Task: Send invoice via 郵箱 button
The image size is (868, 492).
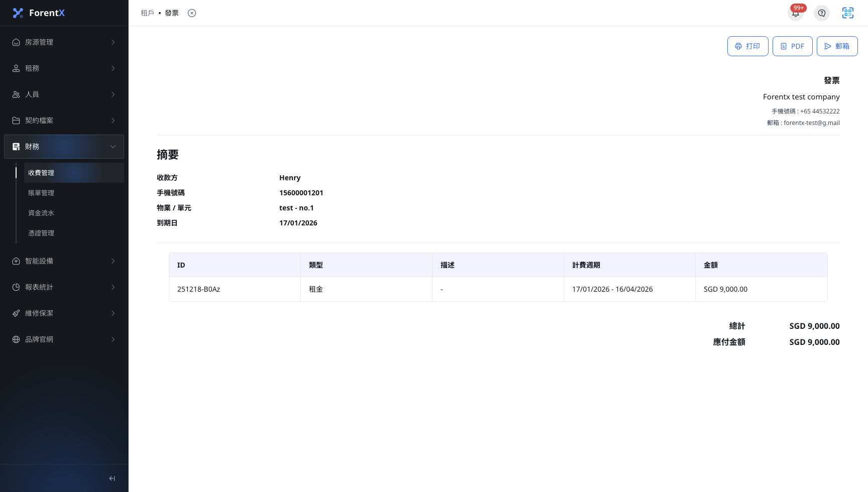Action: (837, 46)
